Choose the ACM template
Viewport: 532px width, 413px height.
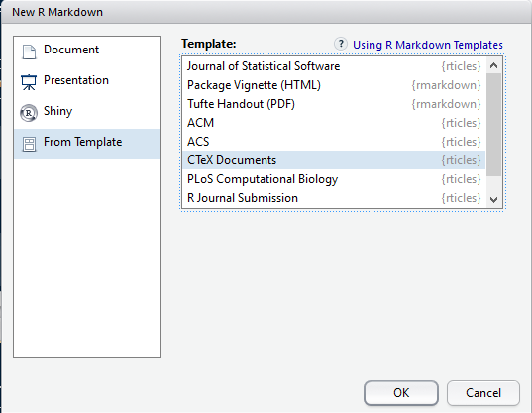point(334,123)
